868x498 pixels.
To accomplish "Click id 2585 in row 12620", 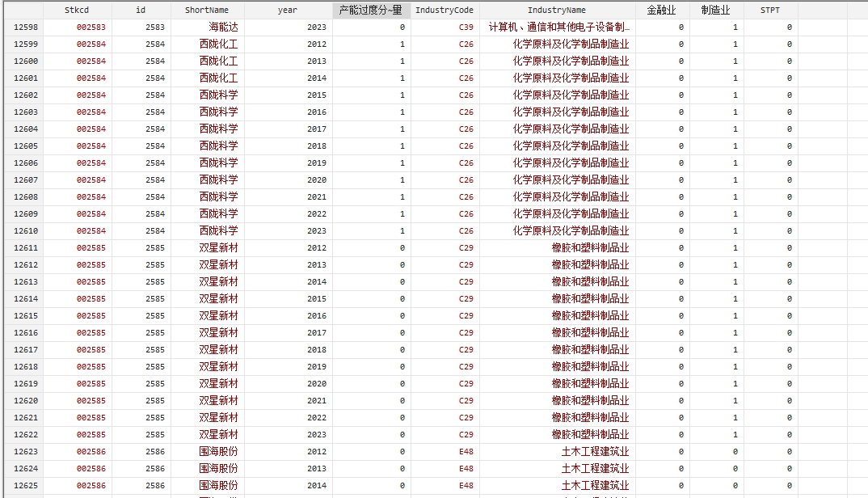I will [x=155, y=401].
